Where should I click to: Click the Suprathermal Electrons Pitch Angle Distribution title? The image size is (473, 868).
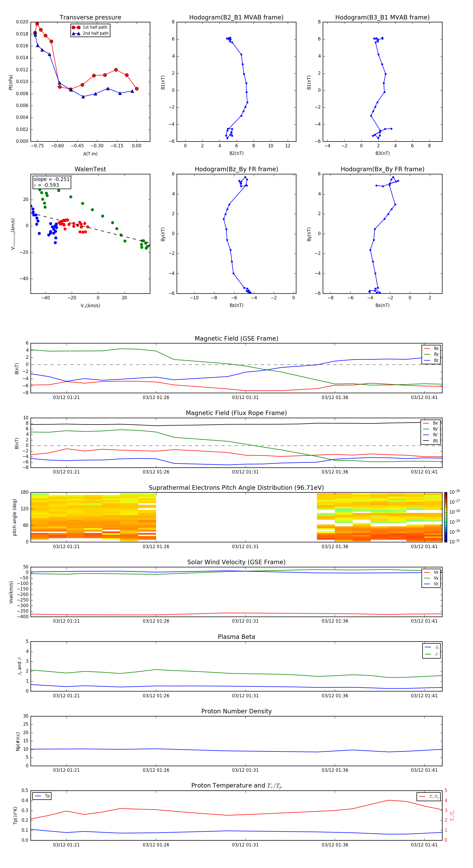(236, 488)
